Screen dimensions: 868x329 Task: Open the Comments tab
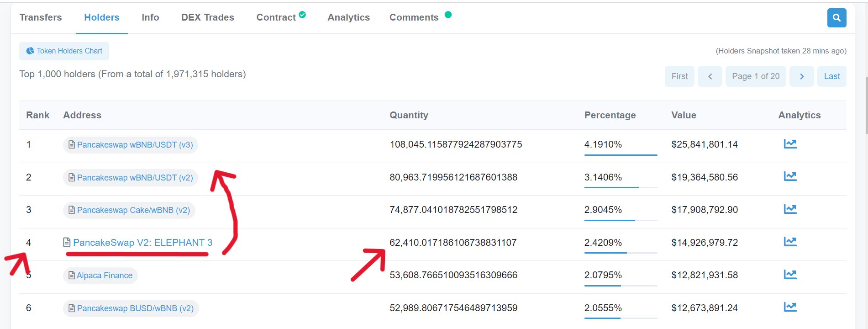[414, 17]
